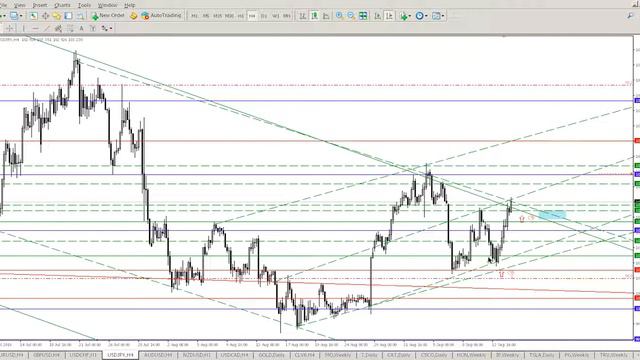Screen dimensions: 640x360
Task: Open the Templates icon
Action: click(436, 16)
